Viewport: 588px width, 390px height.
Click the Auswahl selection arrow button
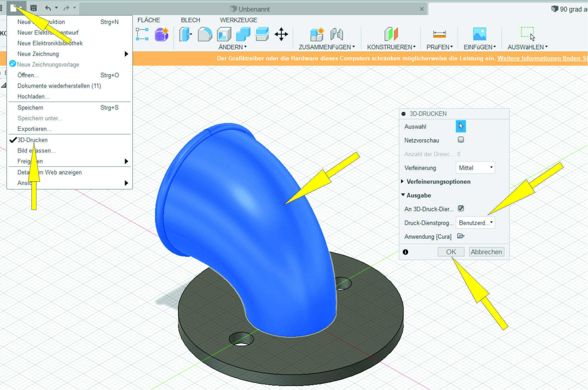point(461,126)
